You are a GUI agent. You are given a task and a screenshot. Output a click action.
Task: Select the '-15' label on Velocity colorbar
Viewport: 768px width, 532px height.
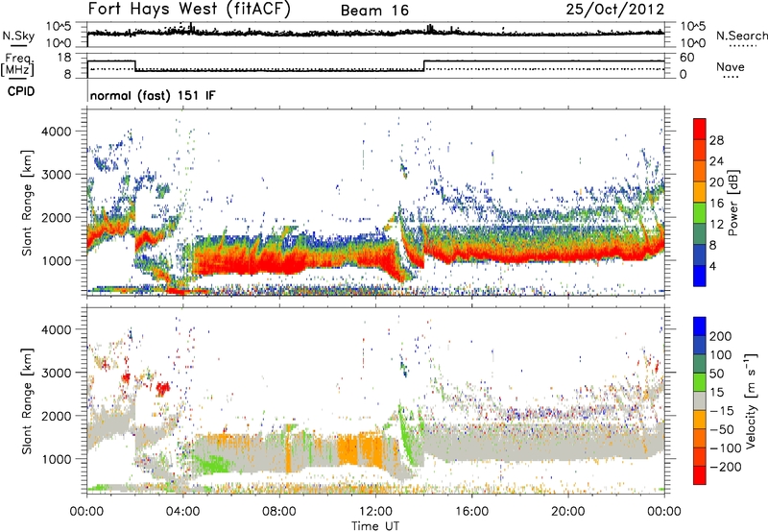point(722,411)
